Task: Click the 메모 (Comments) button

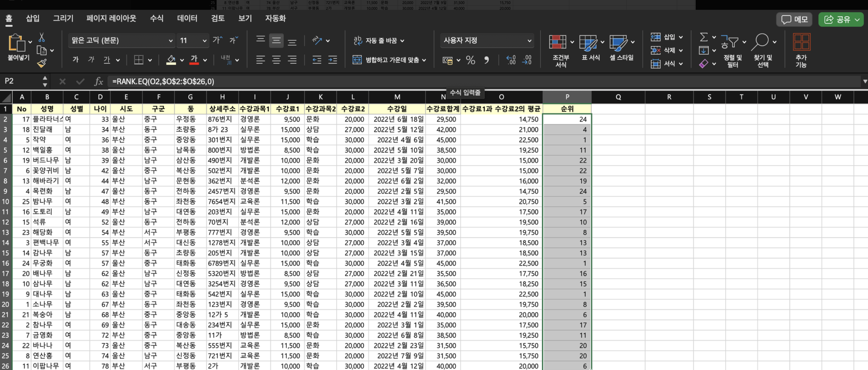Action: click(x=795, y=20)
